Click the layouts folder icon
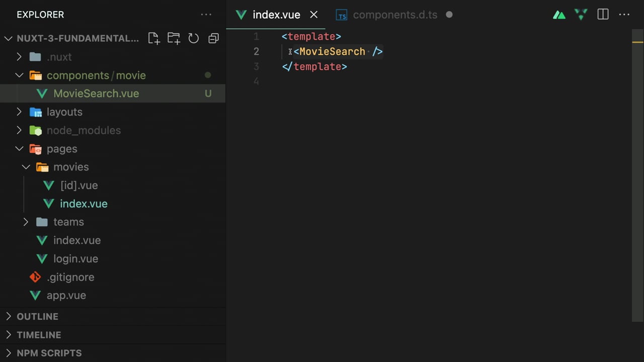The image size is (644, 362). click(35, 112)
